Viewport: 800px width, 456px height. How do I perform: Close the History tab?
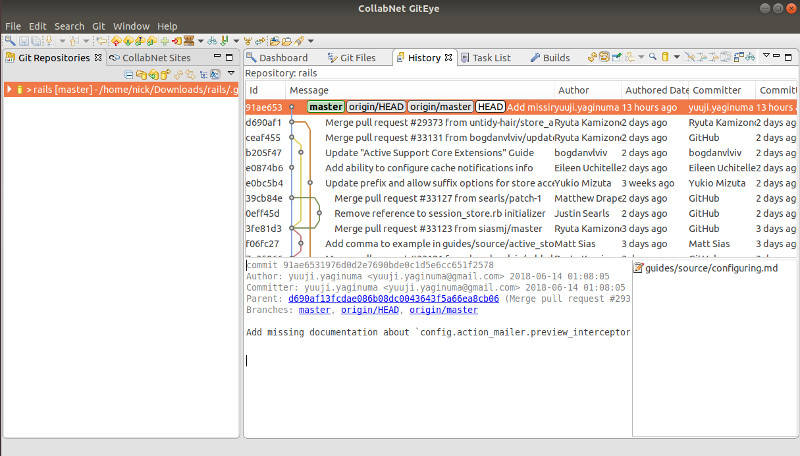point(447,58)
